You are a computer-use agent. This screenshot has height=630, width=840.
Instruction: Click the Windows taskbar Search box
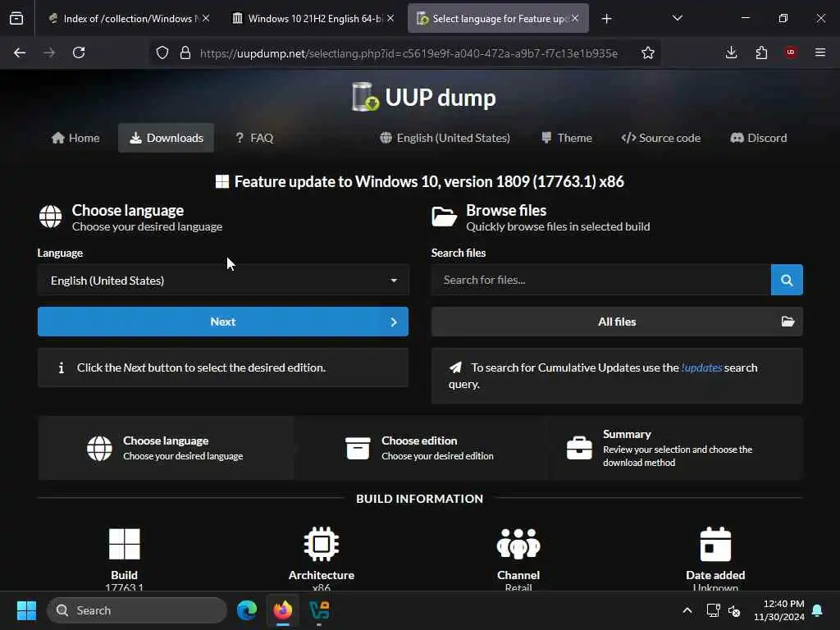137,610
